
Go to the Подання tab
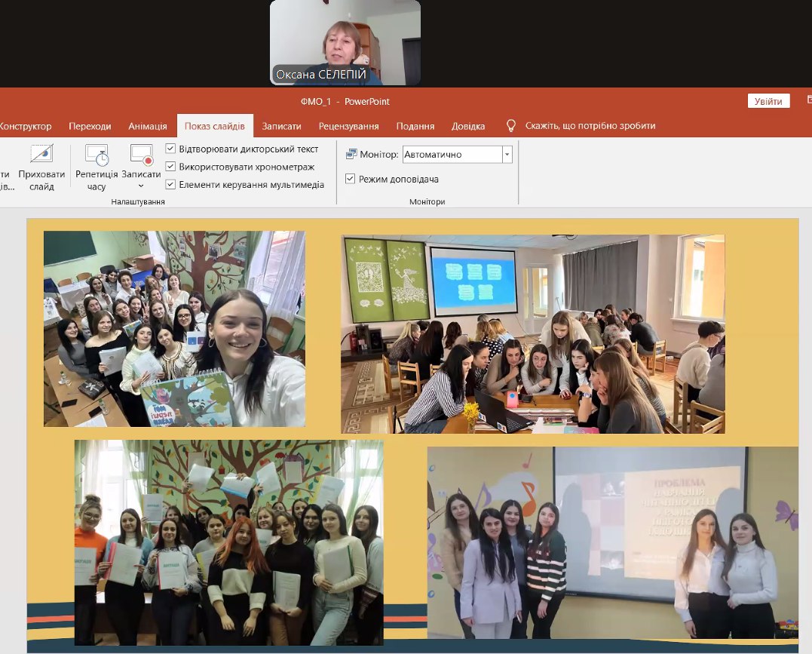tap(415, 126)
